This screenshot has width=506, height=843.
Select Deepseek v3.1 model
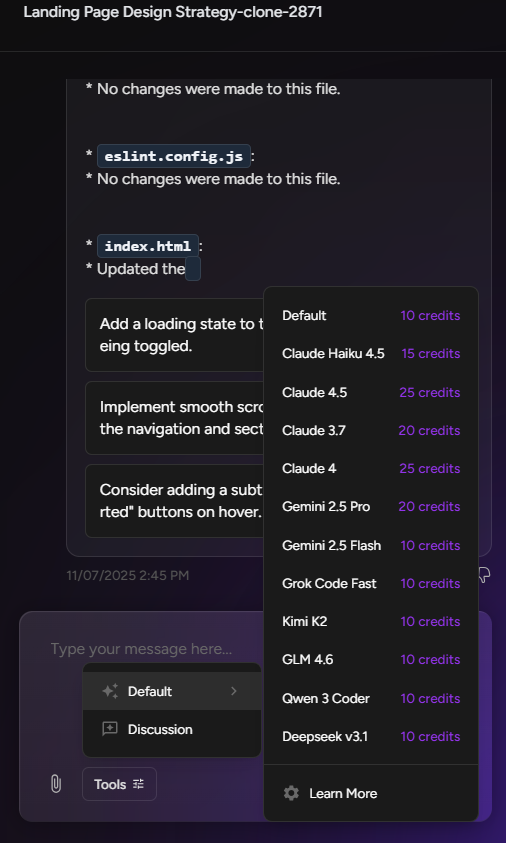coord(371,737)
